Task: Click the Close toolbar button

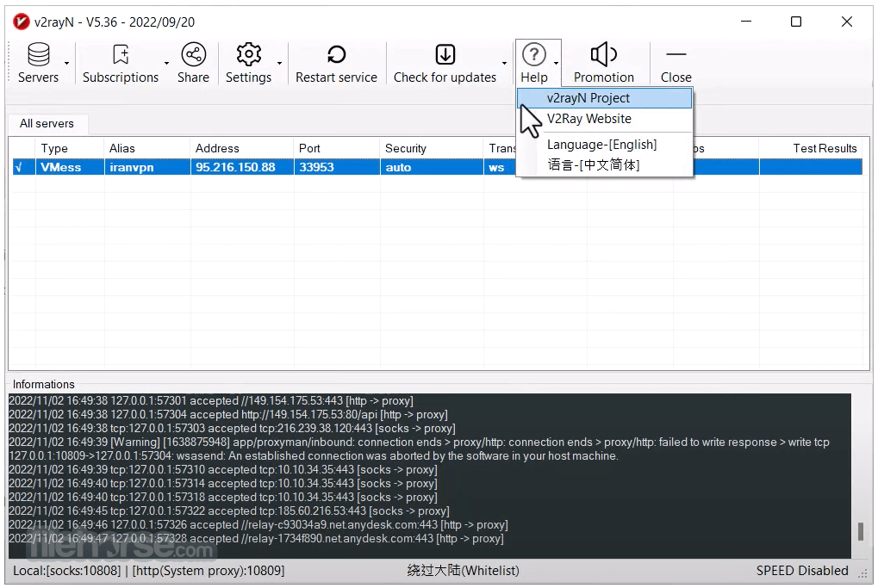Action: pyautogui.click(x=676, y=63)
